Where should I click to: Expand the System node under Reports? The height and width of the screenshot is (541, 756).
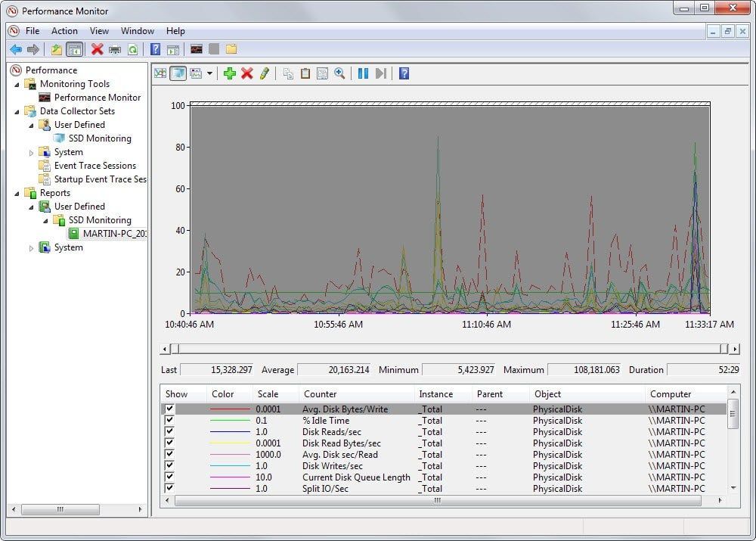30,247
